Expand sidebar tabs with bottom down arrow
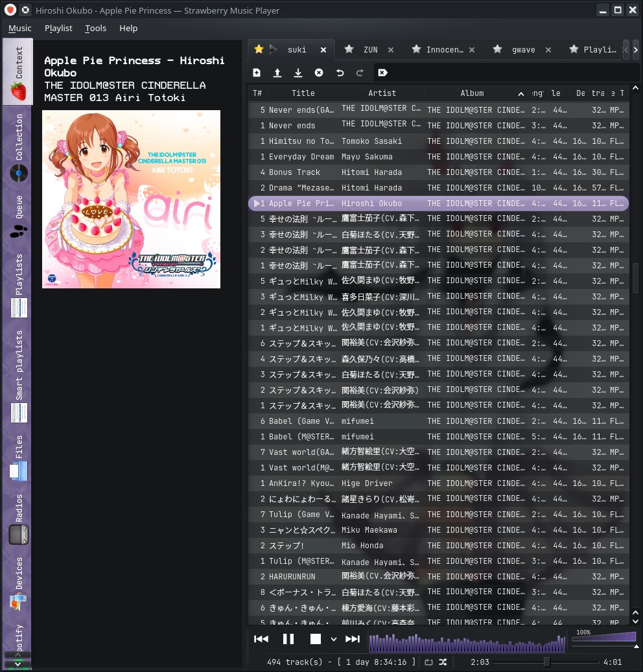The image size is (643, 672). (18, 664)
